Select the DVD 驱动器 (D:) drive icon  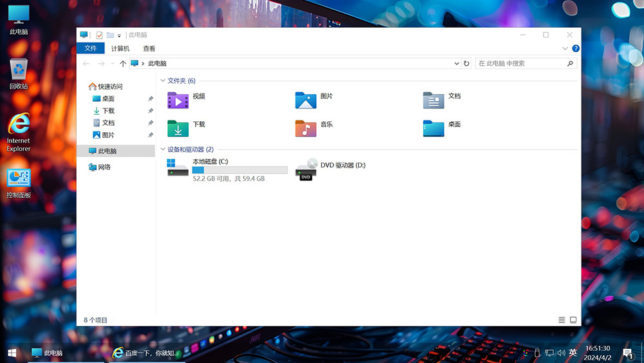tap(306, 169)
